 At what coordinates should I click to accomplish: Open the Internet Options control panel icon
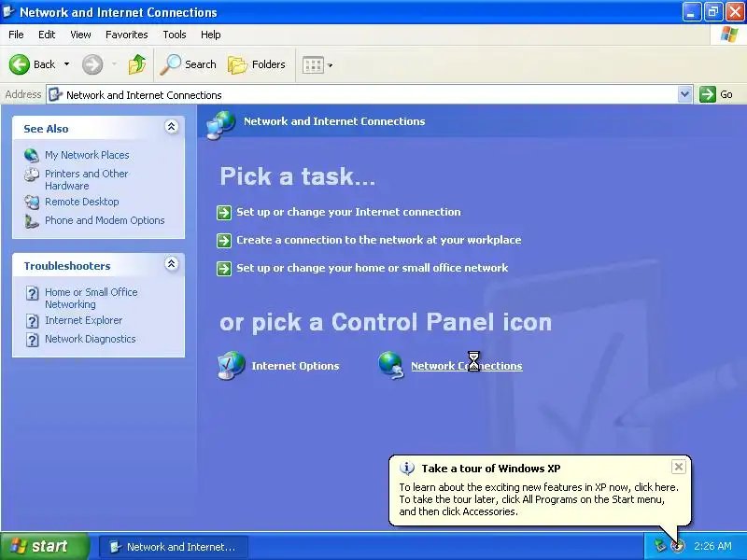pyautogui.click(x=231, y=365)
